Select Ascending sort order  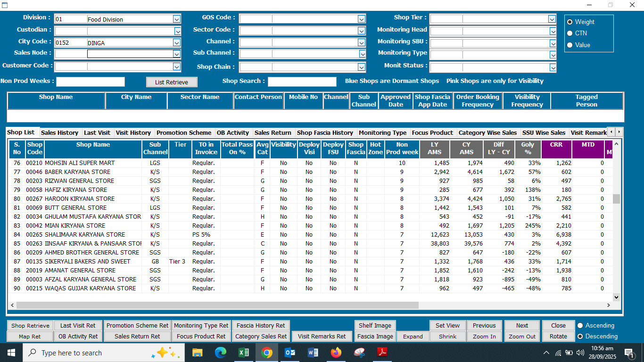pyautogui.click(x=580, y=326)
